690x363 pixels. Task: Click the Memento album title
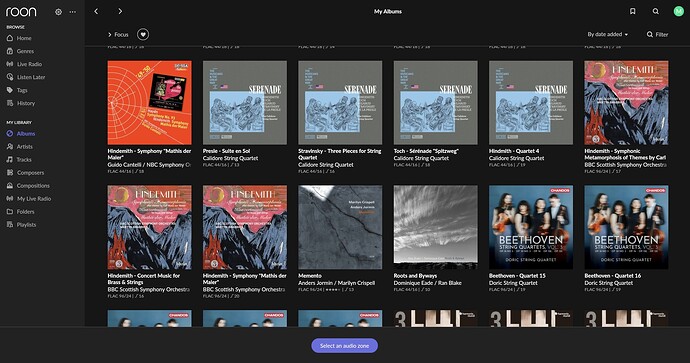point(310,276)
